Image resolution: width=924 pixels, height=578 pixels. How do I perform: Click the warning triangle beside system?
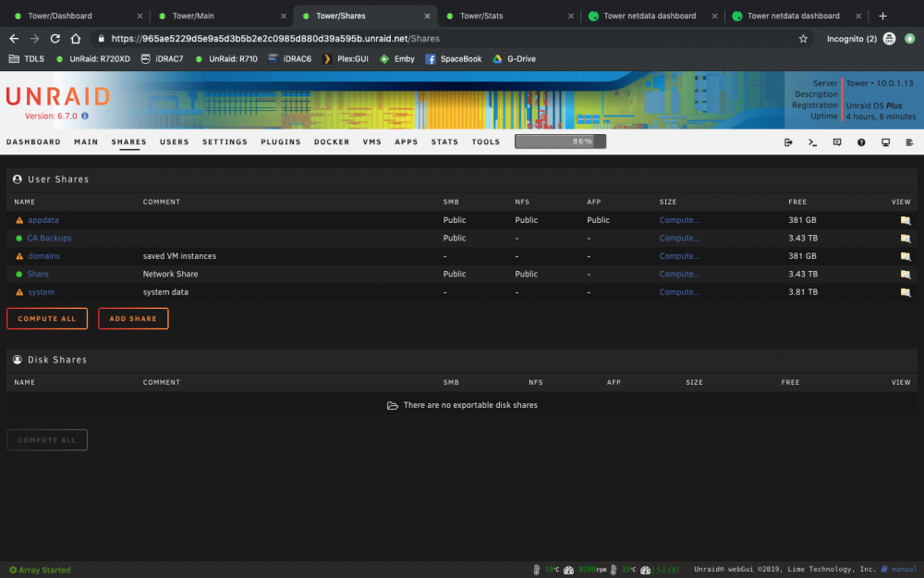(x=18, y=292)
